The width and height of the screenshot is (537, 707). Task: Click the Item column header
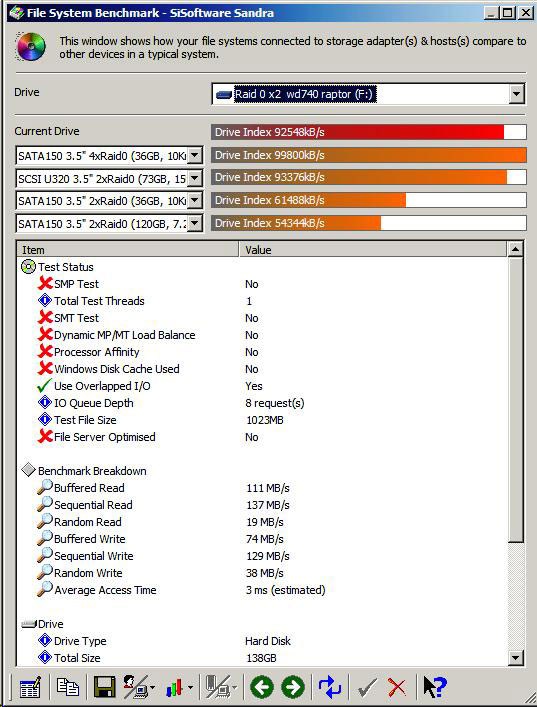point(128,250)
